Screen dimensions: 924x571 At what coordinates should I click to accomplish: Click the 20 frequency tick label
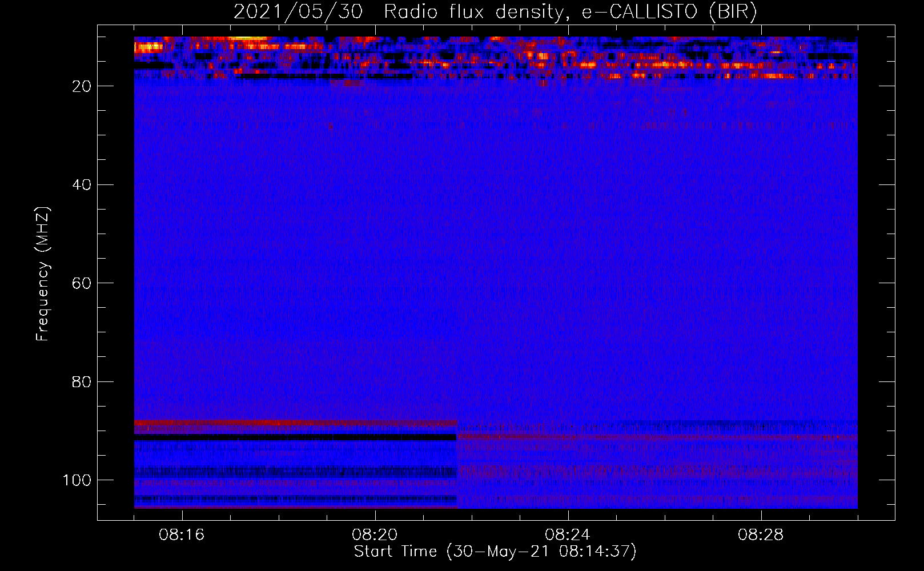pyautogui.click(x=82, y=86)
